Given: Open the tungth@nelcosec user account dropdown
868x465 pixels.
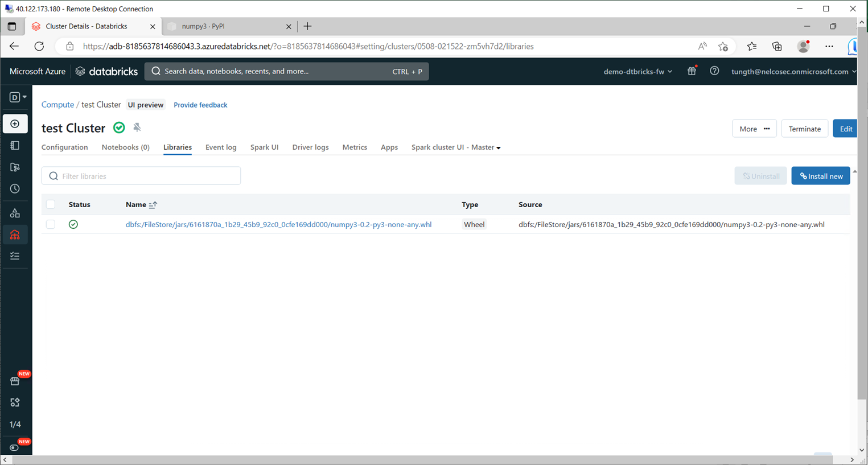Looking at the screenshot, I should (x=793, y=72).
